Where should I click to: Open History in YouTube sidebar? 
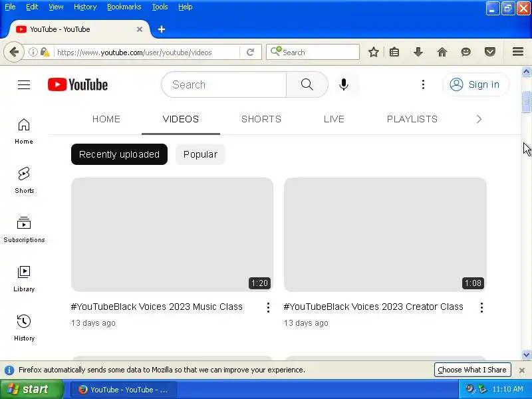tap(24, 328)
